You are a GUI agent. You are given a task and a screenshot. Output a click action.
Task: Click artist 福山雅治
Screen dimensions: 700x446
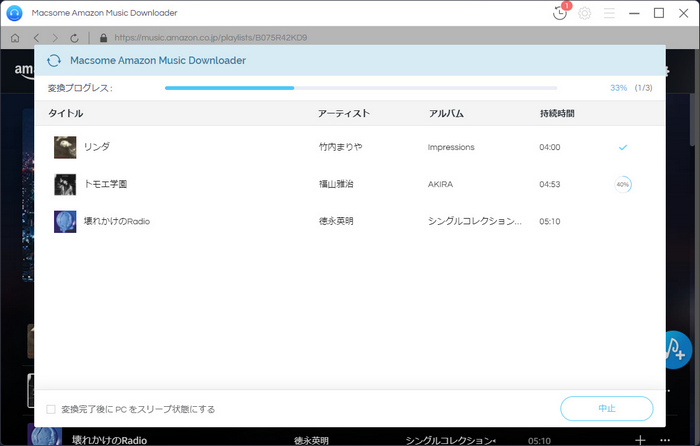click(x=336, y=184)
